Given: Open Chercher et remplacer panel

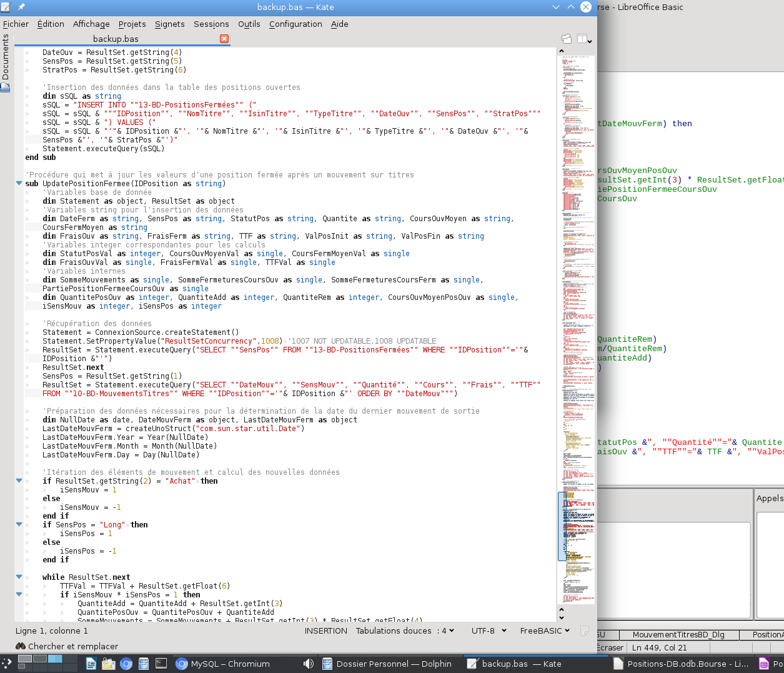Looking at the screenshot, I should (67, 646).
